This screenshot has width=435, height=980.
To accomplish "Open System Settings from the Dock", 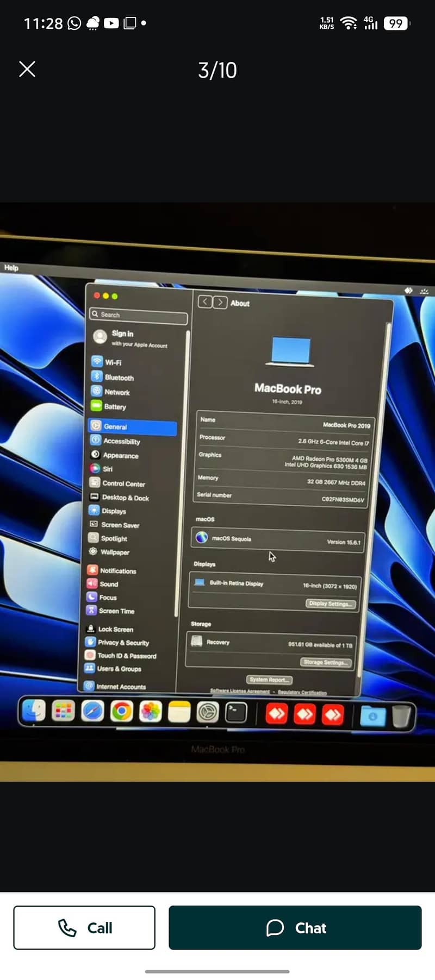I will click(208, 712).
